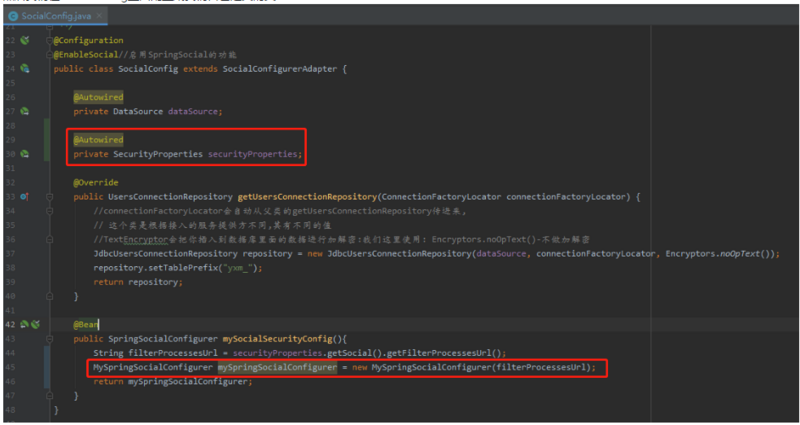Click the Spring gutter icon beside line 24
This screenshot has width=800, height=425.
[24, 68]
